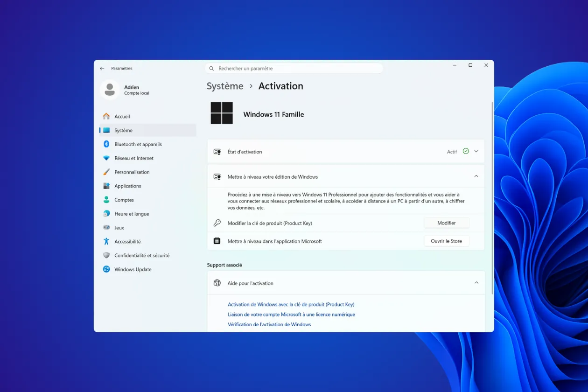Click Mettre à niveau dans l'application Microsoft label
The image size is (588, 392).
point(275,241)
